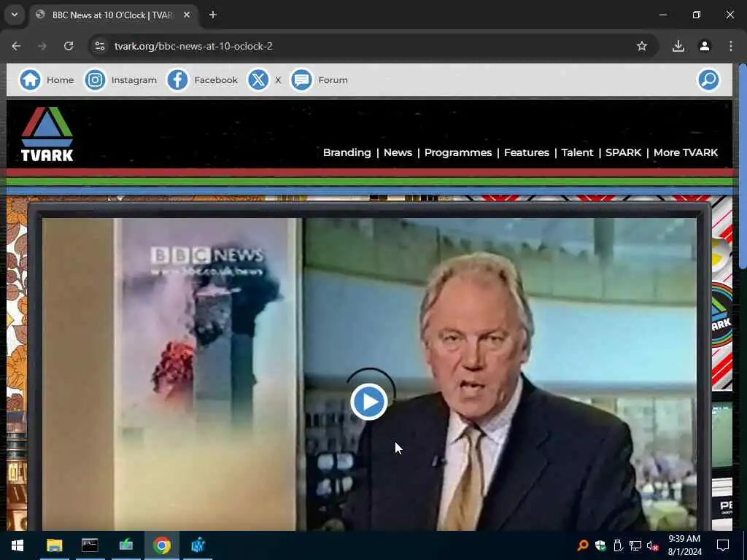Open the X social icon
The width and height of the screenshot is (747, 560).
[x=258, y=80]
